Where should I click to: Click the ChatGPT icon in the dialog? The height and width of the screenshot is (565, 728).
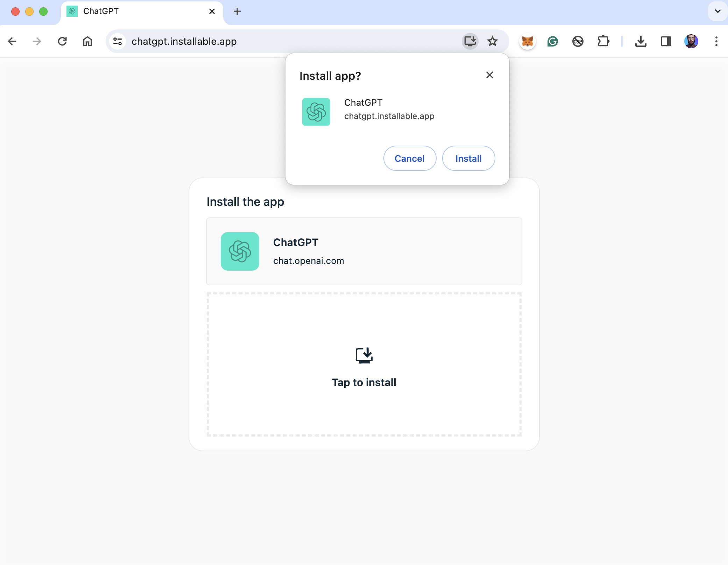316,112
